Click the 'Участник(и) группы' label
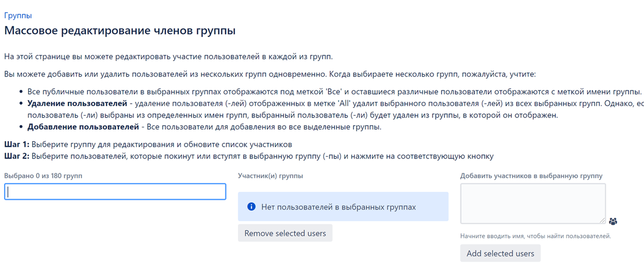Viewport: 644px width, 273px height. (271, 176)
